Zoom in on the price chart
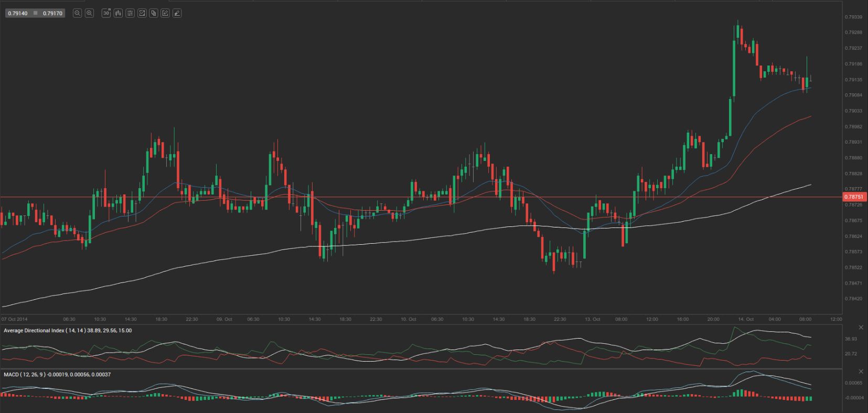 pyautogui.click(x=90, y=13)
